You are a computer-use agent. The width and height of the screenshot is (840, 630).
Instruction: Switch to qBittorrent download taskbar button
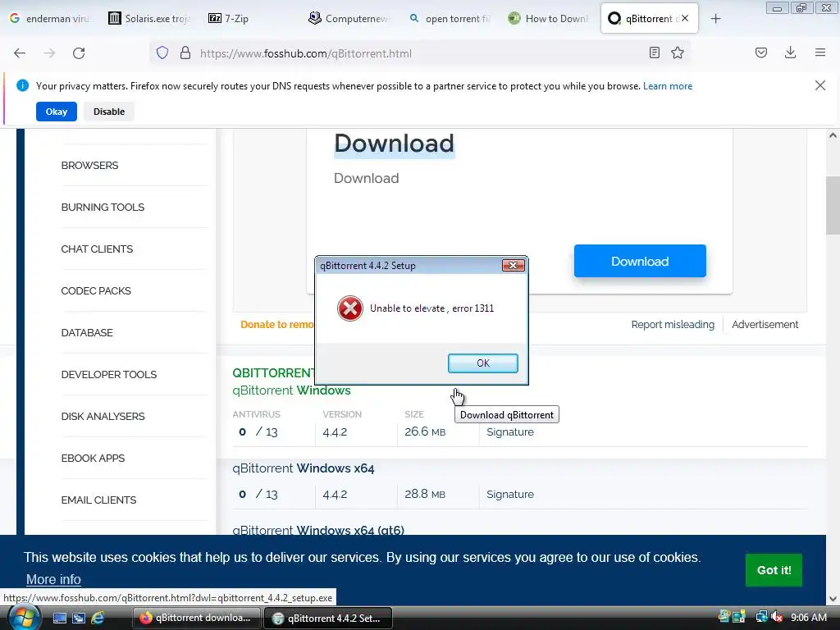click(x=197, y=618)
